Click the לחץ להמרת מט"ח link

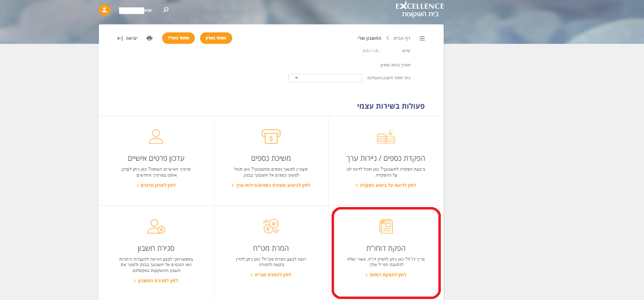coord(271,274)
